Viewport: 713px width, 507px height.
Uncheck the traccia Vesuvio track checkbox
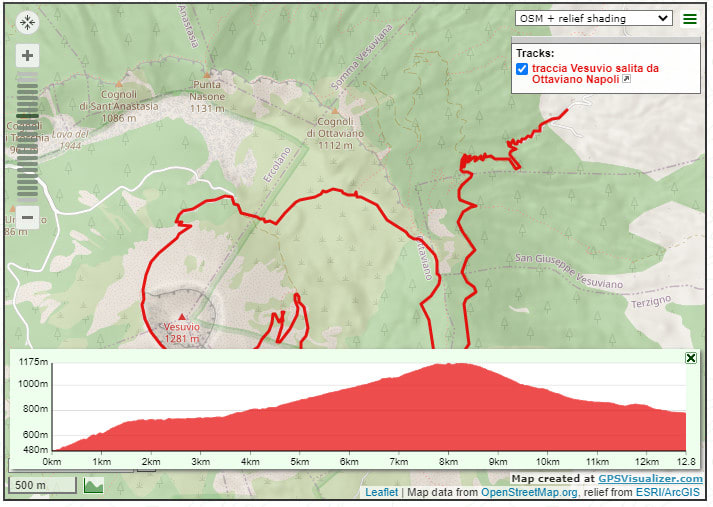pyautogui.click(x=522, y=69)
